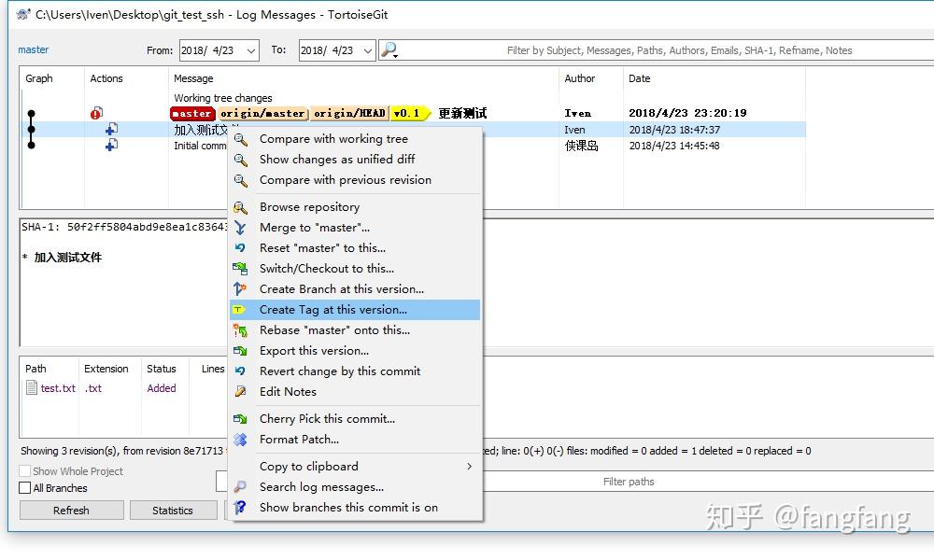Open the To date dropdown
The width and height of the screenshot is (934, 560).
[368, 50]
